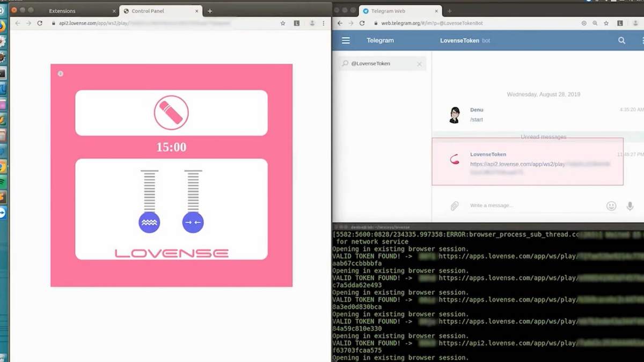
Task: Record voice message with microphone icon
Action: [x=630, y=206]
